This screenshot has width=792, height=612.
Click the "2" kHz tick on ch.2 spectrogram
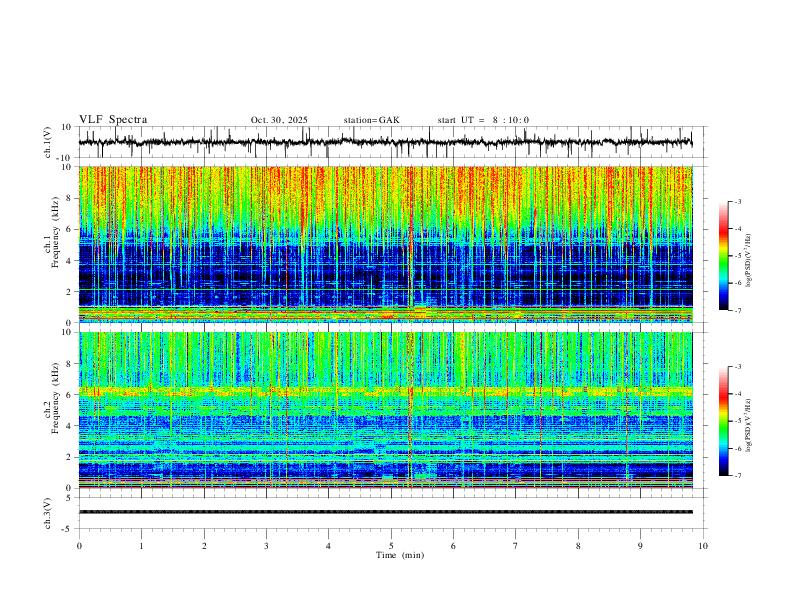(x=68, y=457)
